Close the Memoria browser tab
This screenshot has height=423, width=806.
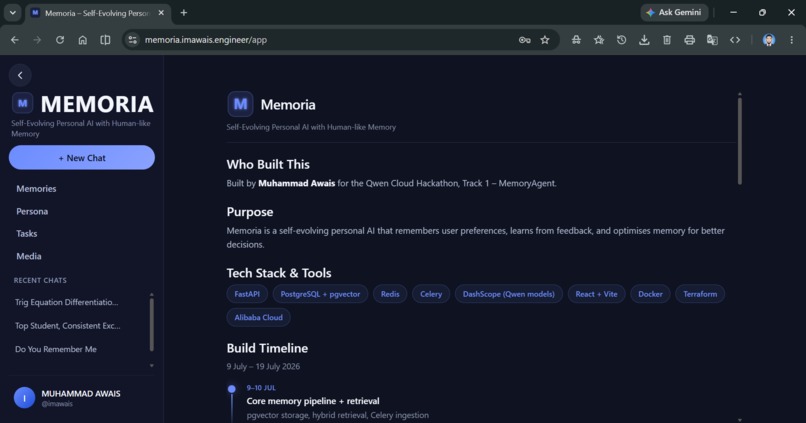coord(161,13)
